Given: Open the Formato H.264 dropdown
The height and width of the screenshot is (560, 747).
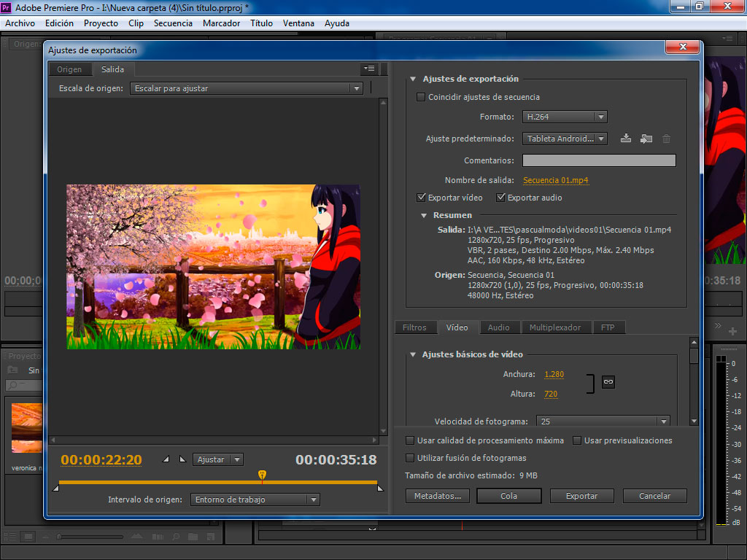Looking at the screenshot, I should click(565, 117).
